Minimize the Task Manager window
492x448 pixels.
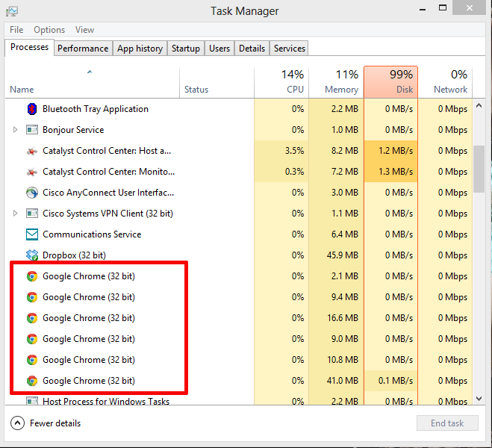pyautogui.click(x=423, y=10)
